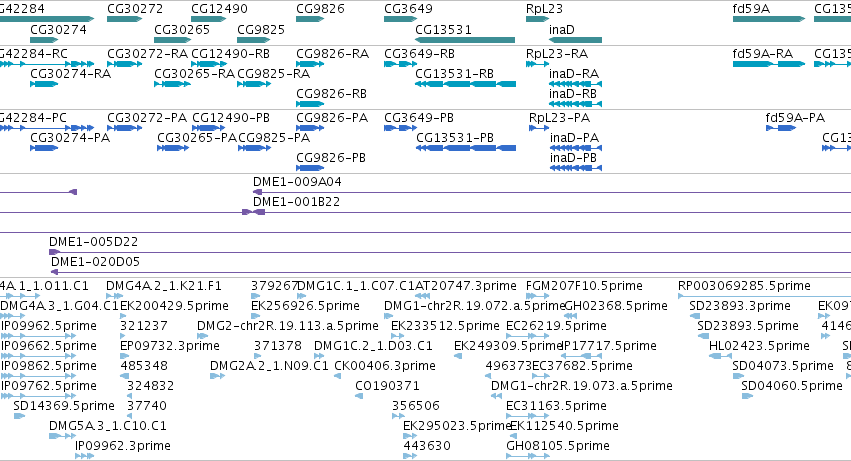This screenshot has height=461, width=851.
Task: Select the CG30272 gene annotation label
Action: click(135, 9)
